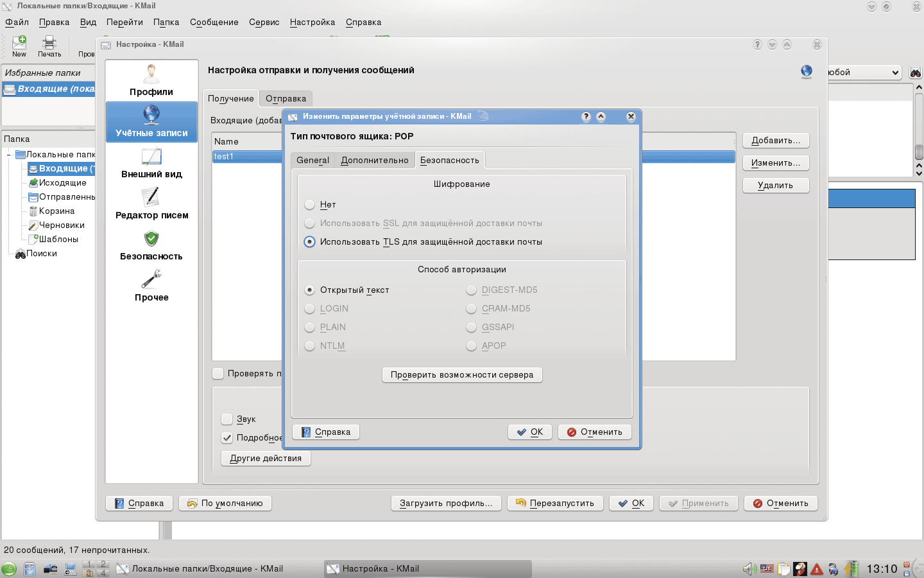This screenshot has height=578, width=924.
Task: Collapse the Локальные папки tree node
Action: [x=9, y=155]
